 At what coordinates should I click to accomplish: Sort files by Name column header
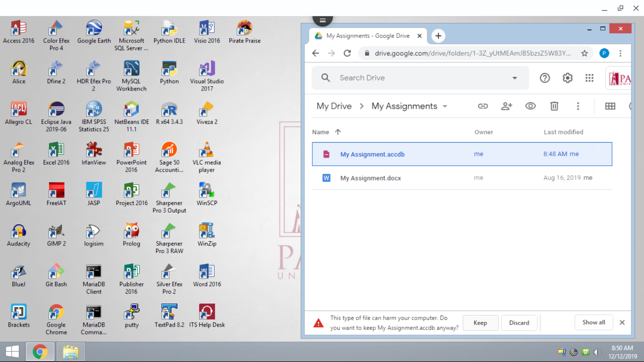[x=321, y=132]
